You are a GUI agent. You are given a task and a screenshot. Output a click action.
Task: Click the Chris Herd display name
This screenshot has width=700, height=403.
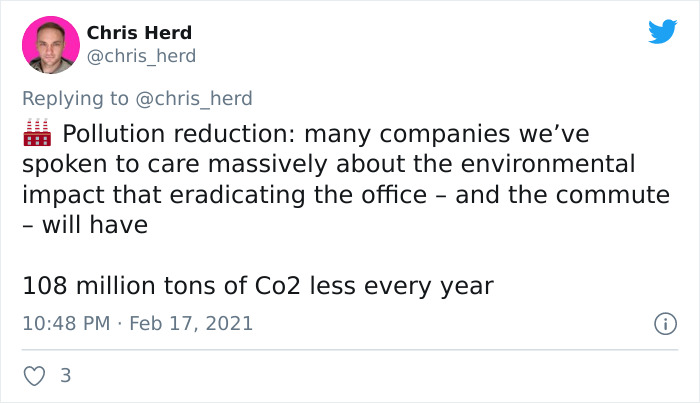(138, 34)
